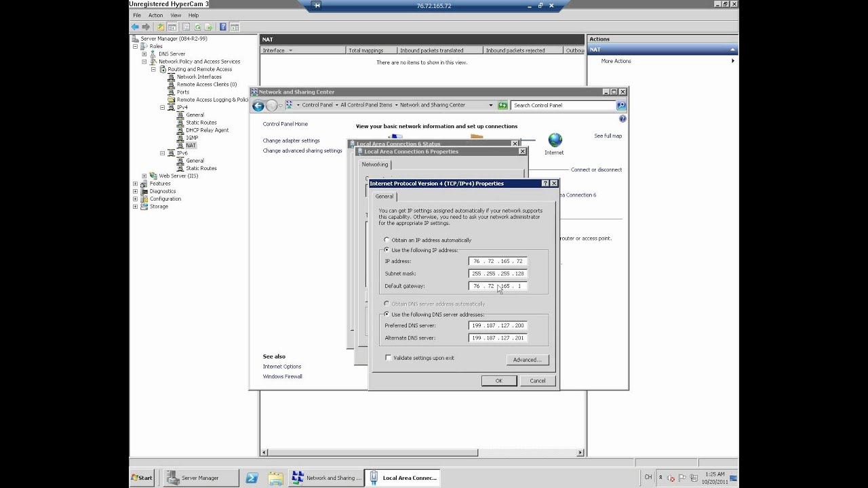Click Change advanced sharing settings link
Image resolution: width=868 pixels, height=488 pixels.
point(302,150)
